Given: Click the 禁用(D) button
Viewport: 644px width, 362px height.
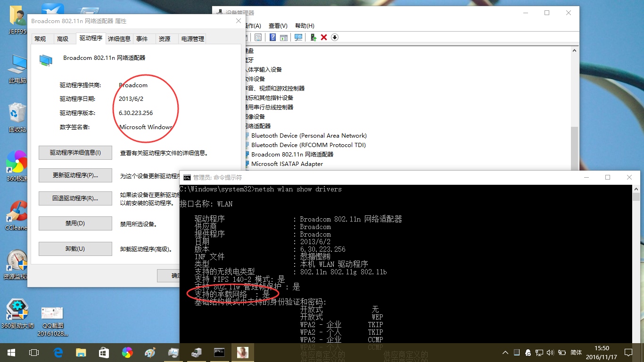Looking at the screenshot, I should tap(75, 223).
